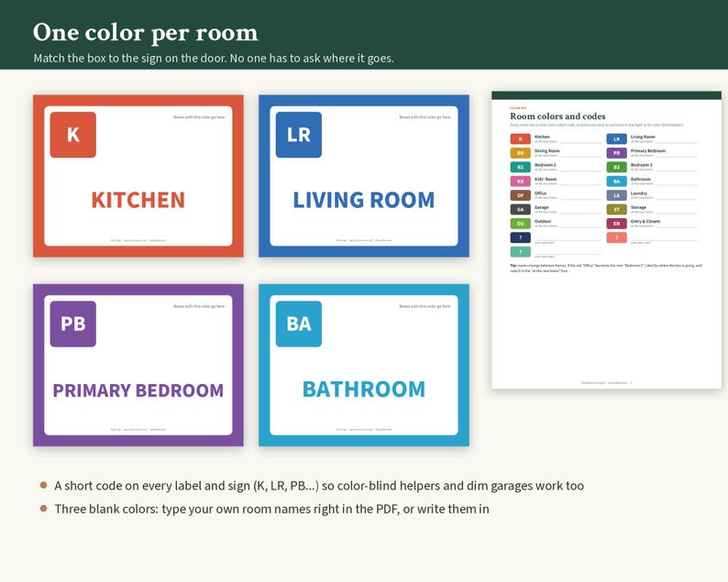Click the write-in line beside the navy '?' swatch
This screenshot has height=582, width=728.
point(568,239)
